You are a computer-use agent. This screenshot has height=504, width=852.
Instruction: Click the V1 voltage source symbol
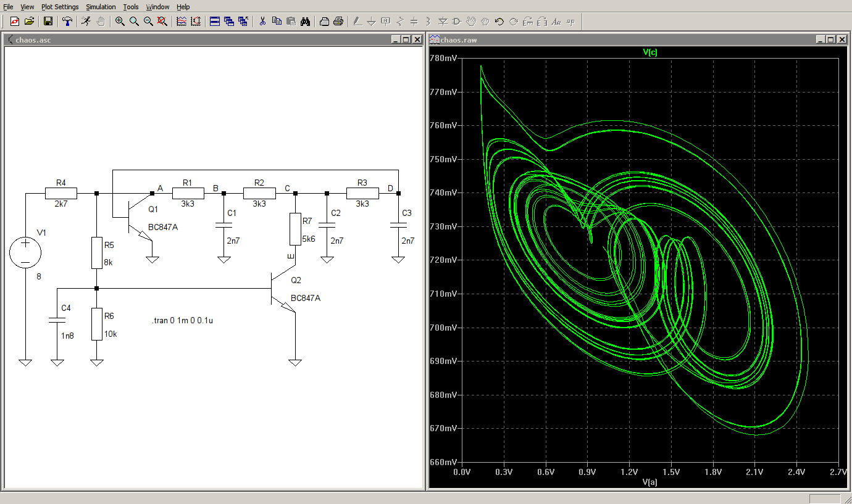click(25, 252)
